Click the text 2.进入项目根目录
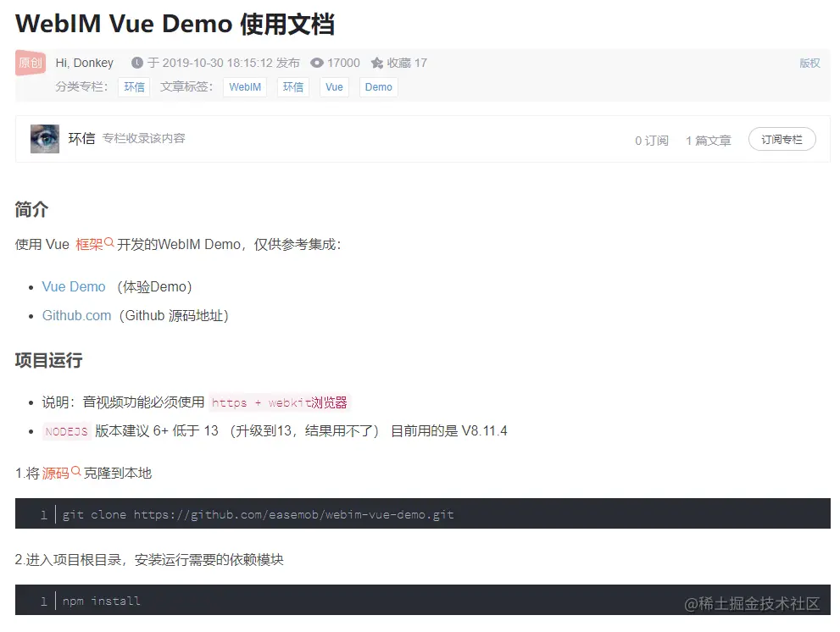Viewport: 840px width, 632px height. click(68, 560)
